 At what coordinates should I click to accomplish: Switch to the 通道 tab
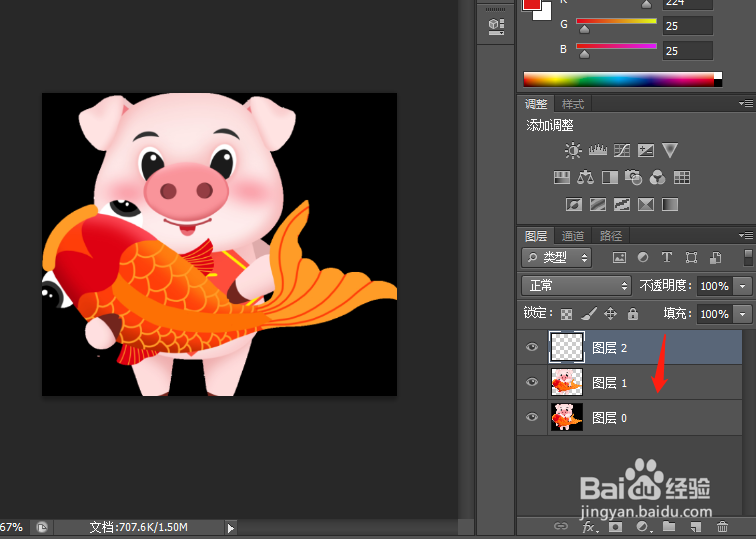coord(573,236)
